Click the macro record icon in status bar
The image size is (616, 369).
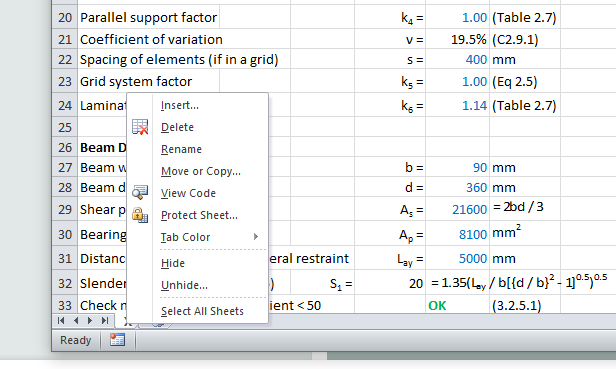(x=117, y=340)
